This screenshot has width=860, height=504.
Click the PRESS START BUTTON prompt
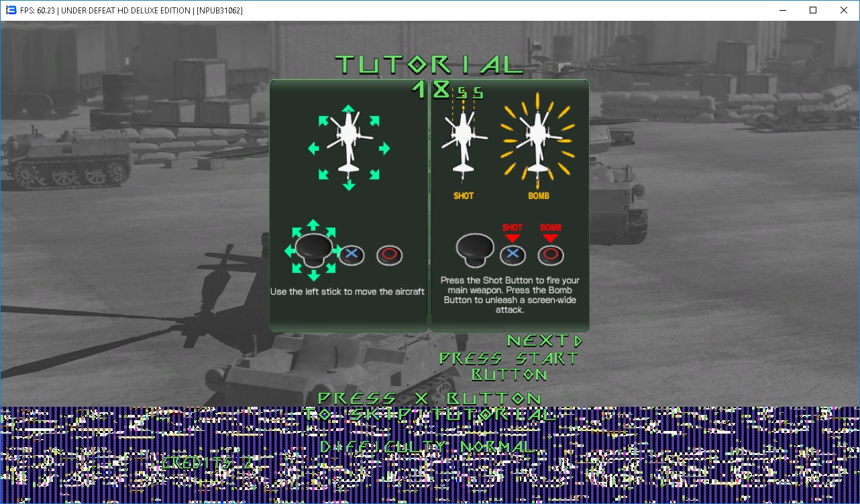tap(508, 366)
